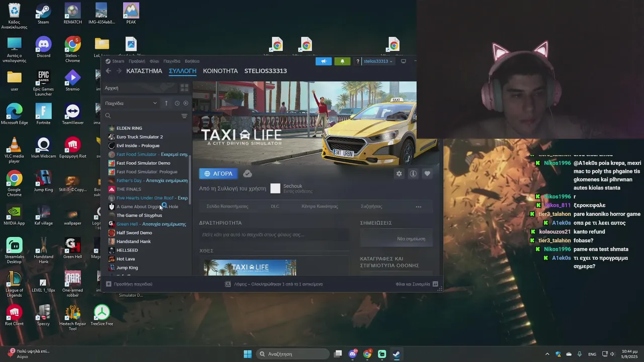Click the Steam back navigation arrow
This screenshot has width=644, height=362.
click(x=108, y=71)
